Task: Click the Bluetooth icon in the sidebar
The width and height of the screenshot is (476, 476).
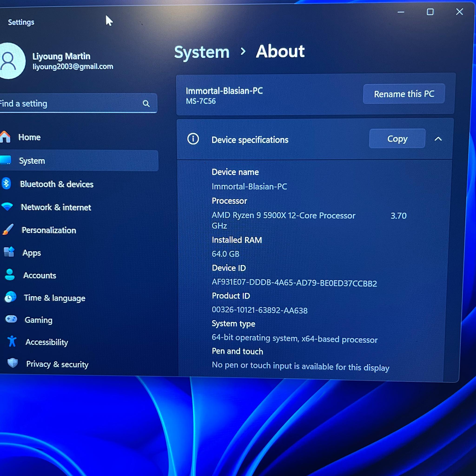Action: pos(6,184)
